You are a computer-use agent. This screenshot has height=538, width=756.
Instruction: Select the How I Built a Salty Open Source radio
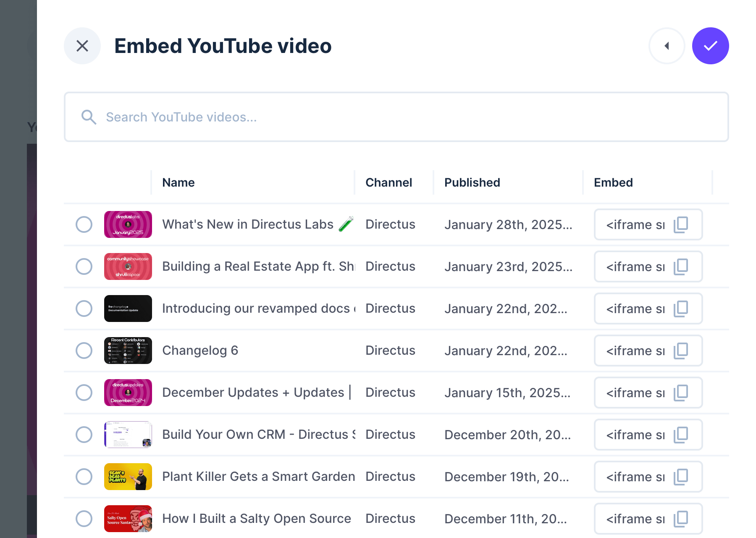(84, 519)
